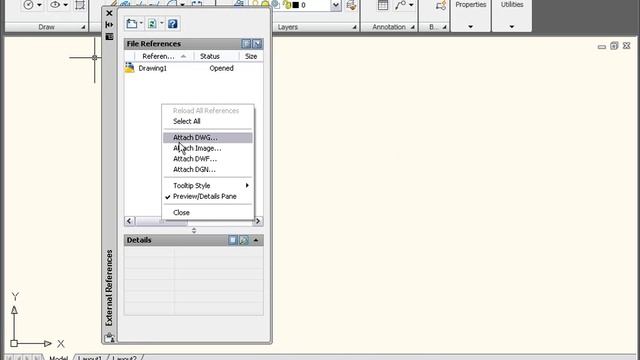Uncheck Preview/Details Pane option
The image size is (640, 360).
tap(207, 196)
